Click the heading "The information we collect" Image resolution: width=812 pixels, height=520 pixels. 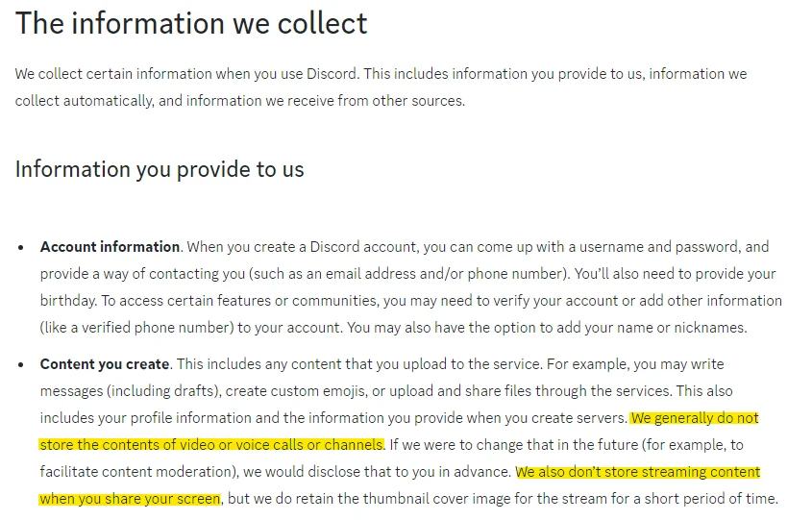[191, 23]
